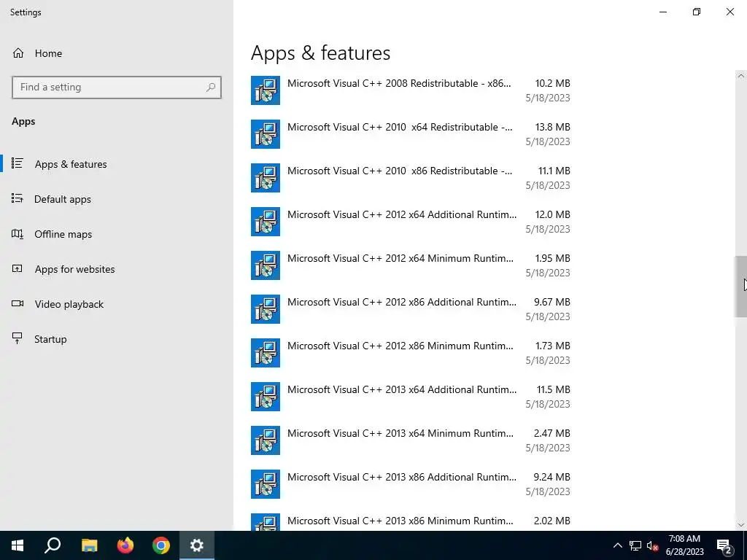Screen dimensions: 747x560
Task: Select the Video playback sidebar icon
Action: coord(18,304)
